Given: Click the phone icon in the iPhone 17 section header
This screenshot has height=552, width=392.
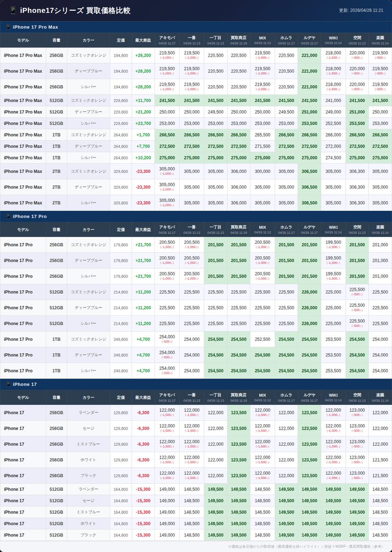Looking at the screenshot, I should pyautogui.click(x=8, y=384).
